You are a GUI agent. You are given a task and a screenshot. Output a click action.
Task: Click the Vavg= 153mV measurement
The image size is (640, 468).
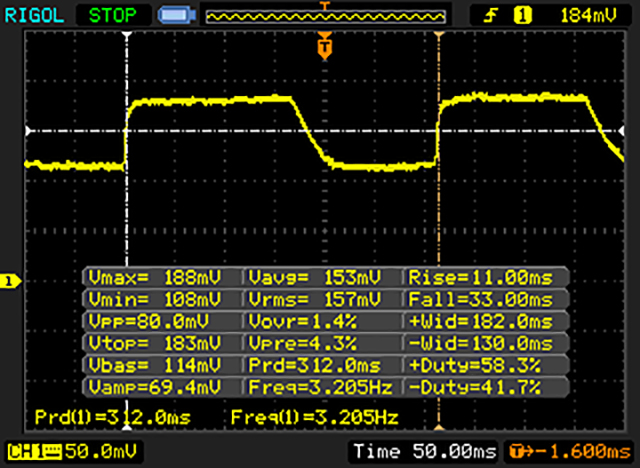click(x=315, y=278)
